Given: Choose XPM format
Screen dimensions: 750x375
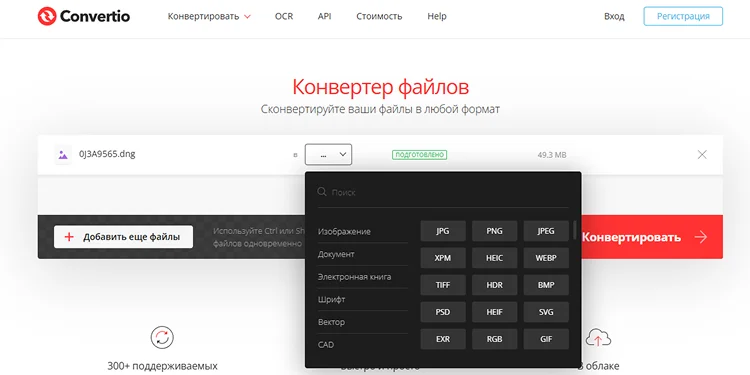Looking at the screenshot, I should [x=443, y=258].
